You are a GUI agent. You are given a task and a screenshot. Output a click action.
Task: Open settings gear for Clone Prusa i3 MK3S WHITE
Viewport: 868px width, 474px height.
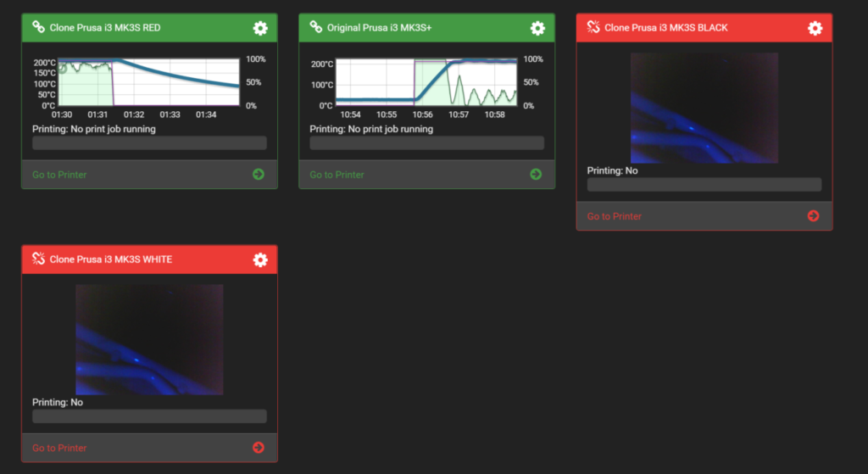(x=260, y=259)
